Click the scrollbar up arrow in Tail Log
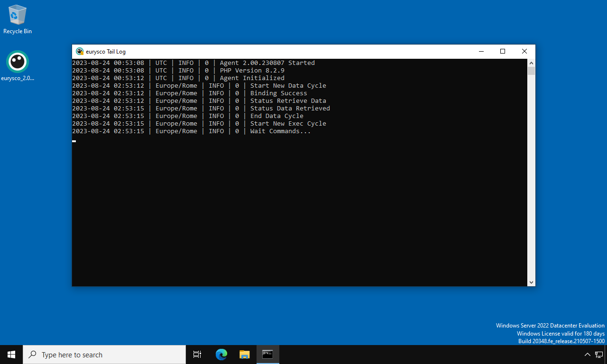This screenshot has width=607, height=364. click(x=531, y=63)
